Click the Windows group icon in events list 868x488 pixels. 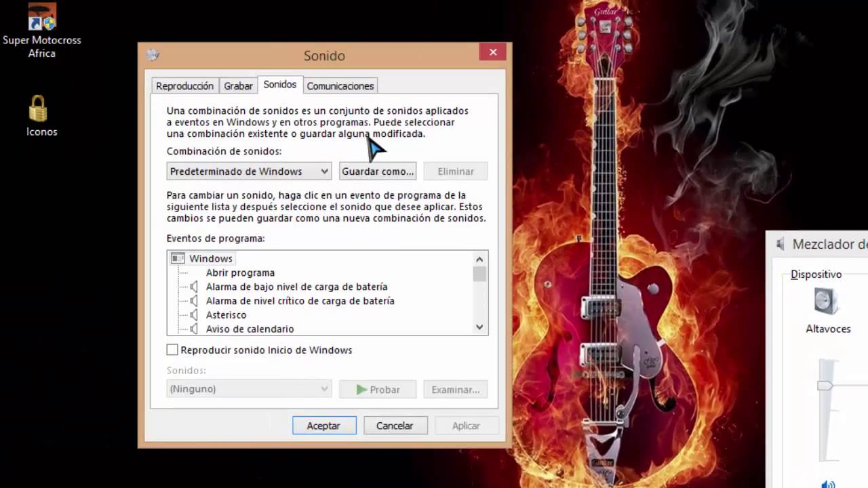(178, 258)
